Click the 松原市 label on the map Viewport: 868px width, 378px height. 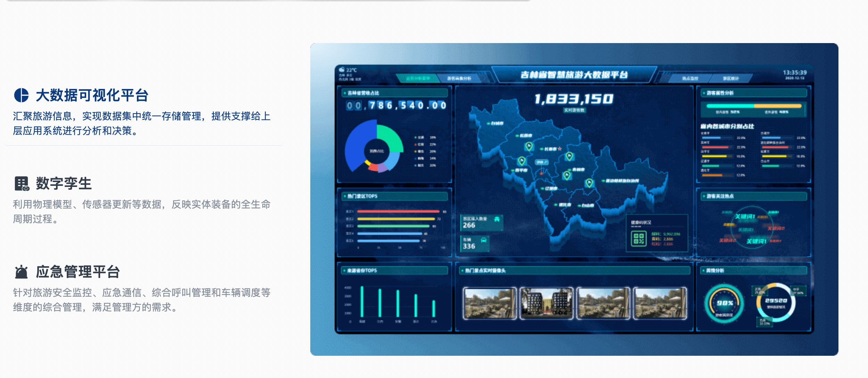click(x=526, y=135)
